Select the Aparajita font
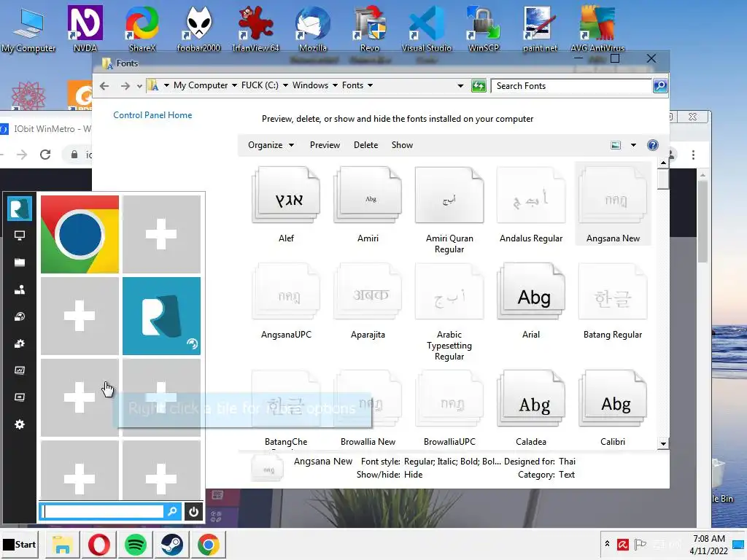This screenshot has width=747, height=560. (x=368, y=301)
